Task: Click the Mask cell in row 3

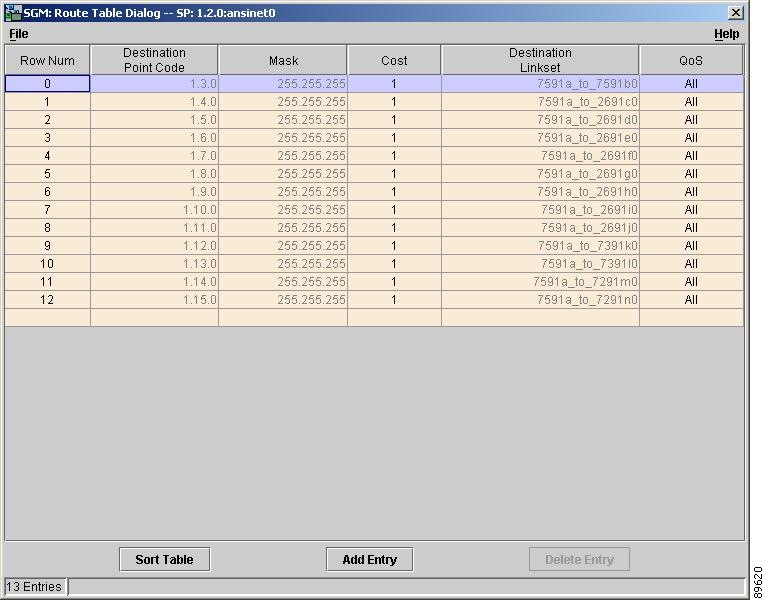Action: [x=283, y=138]
